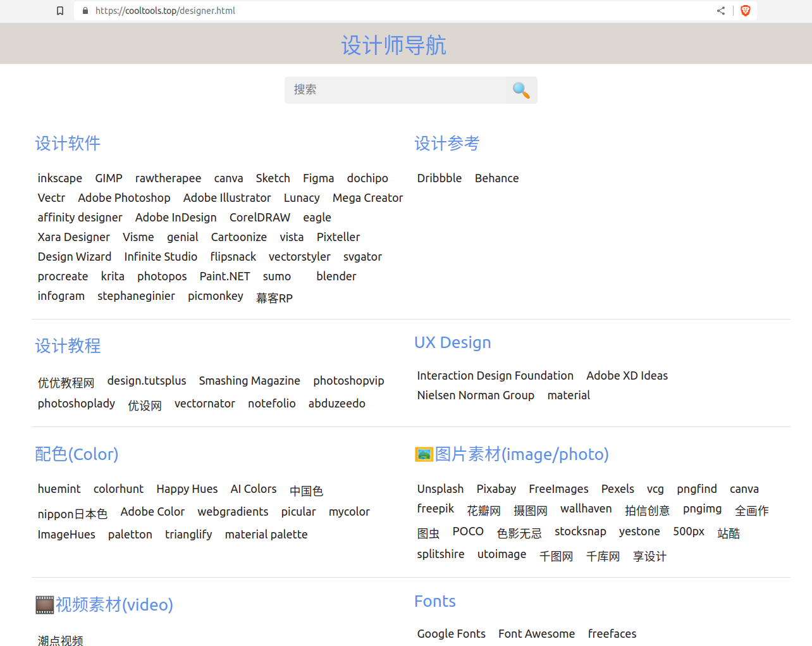812x646 pixels.
Task: Open the GIMP link
Action: click(109, 178)
